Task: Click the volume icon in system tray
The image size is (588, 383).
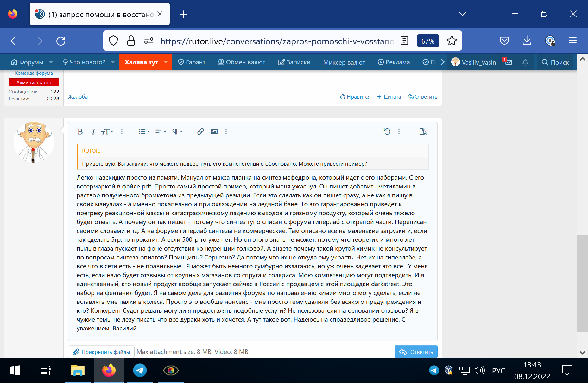Action: click(480, 370)
